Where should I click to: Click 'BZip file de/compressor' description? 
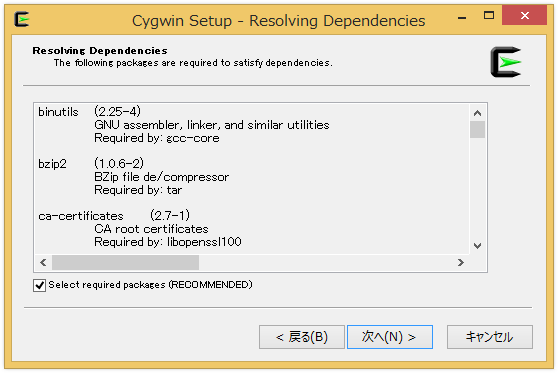pos(161,177)
